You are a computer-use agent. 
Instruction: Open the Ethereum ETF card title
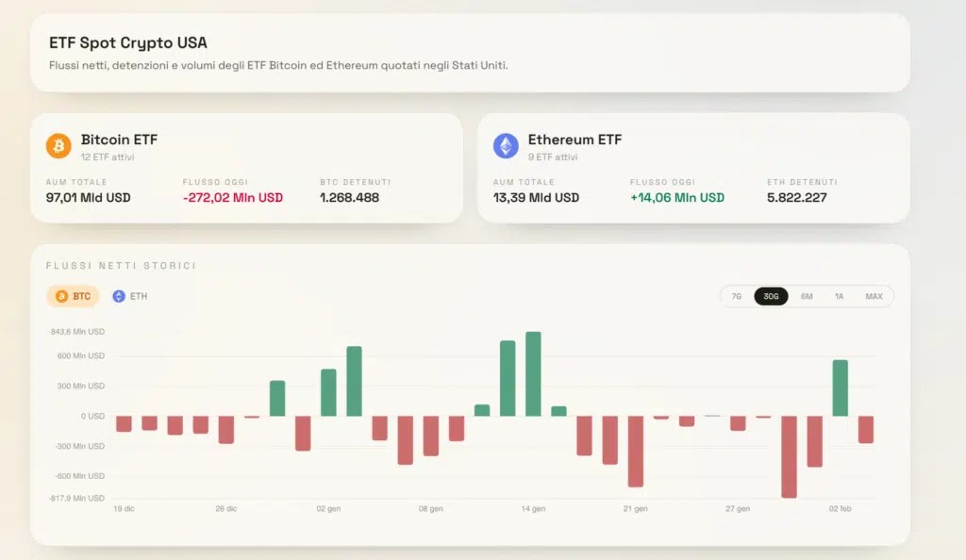click(x=575, y=140)
